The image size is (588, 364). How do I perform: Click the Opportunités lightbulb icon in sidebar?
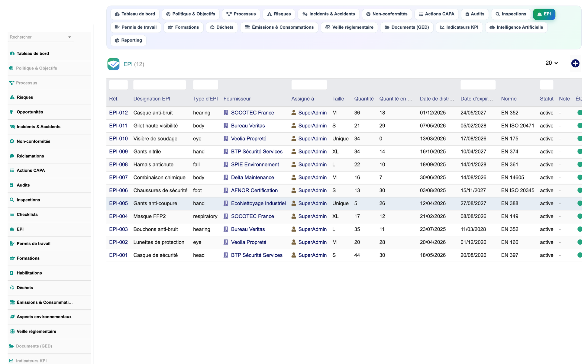pos(11,112)
